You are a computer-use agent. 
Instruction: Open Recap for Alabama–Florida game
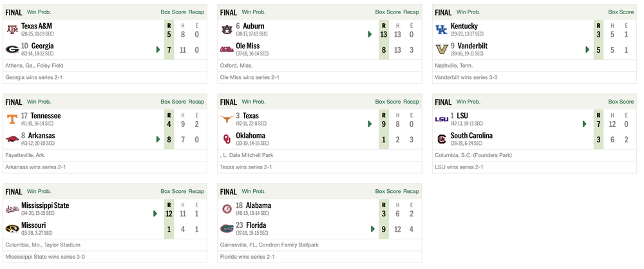pyautogui.click(x=411, y=191)
